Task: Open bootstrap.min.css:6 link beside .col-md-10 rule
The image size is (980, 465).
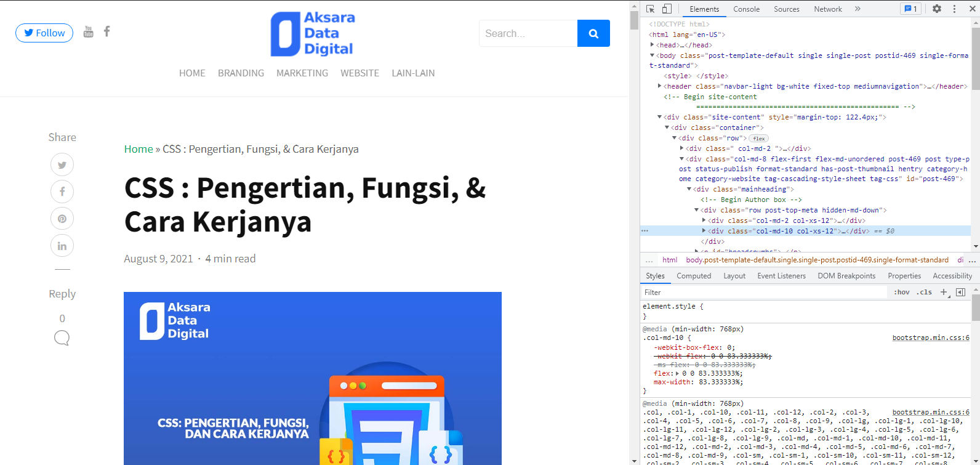Action: (931, 338)
